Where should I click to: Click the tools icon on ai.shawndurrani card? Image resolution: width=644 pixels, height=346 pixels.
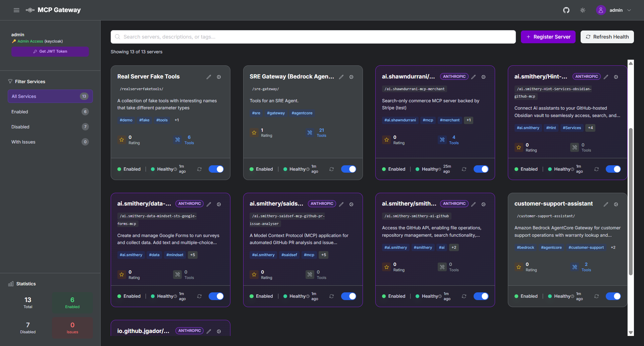(x=442, y=140)
